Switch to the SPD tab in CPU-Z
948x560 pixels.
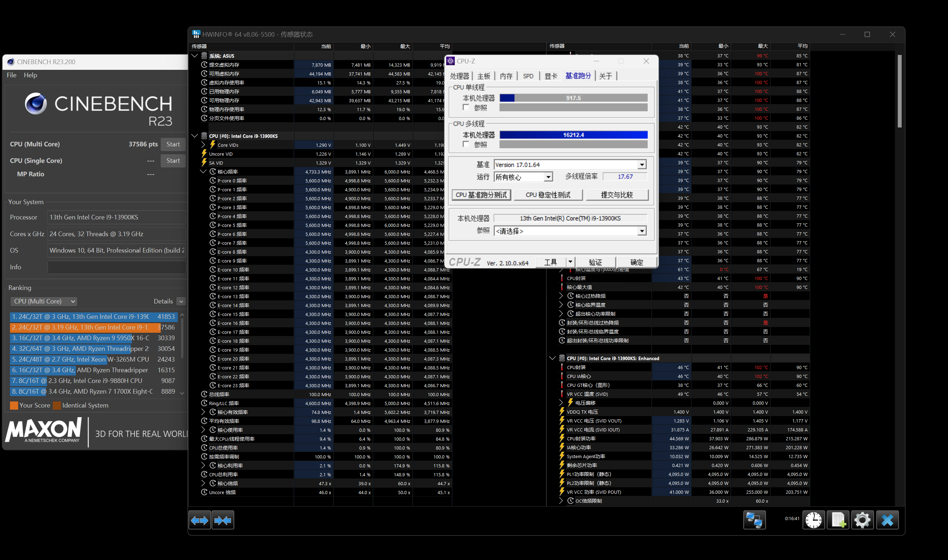pos(528,76)
